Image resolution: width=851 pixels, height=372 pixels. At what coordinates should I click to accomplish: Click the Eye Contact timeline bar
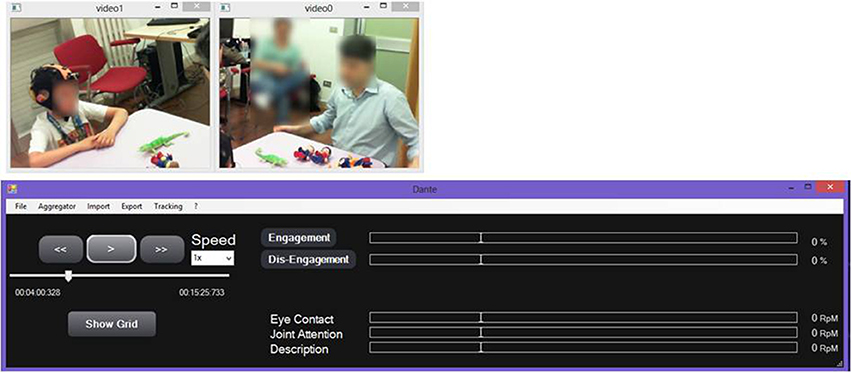583,318
